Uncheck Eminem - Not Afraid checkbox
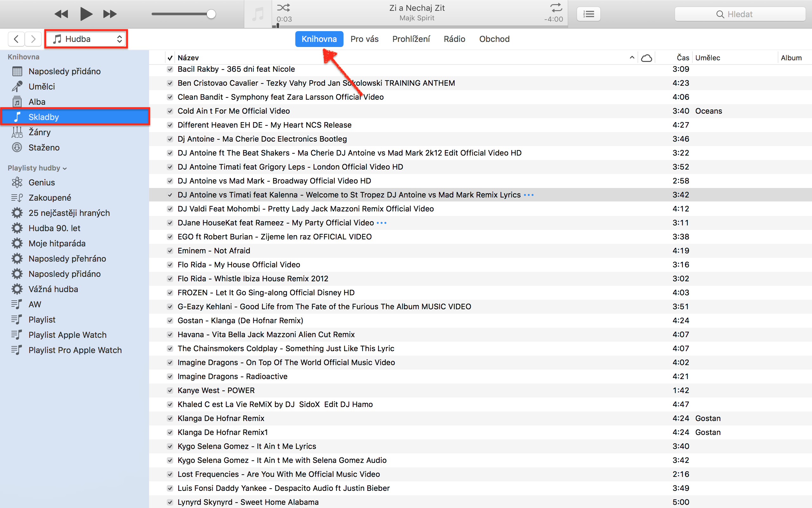 click(170, 251)
